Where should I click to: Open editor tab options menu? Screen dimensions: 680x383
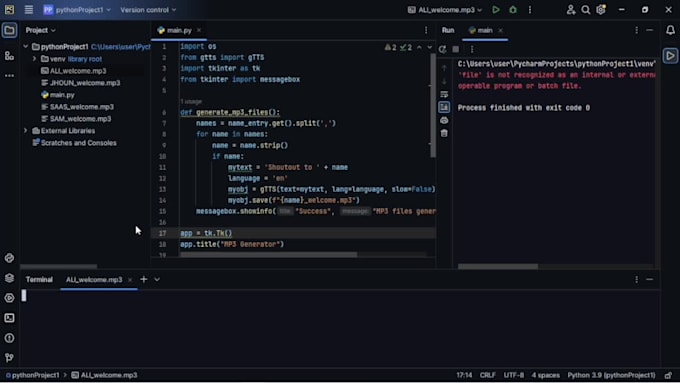coord(426,30)
